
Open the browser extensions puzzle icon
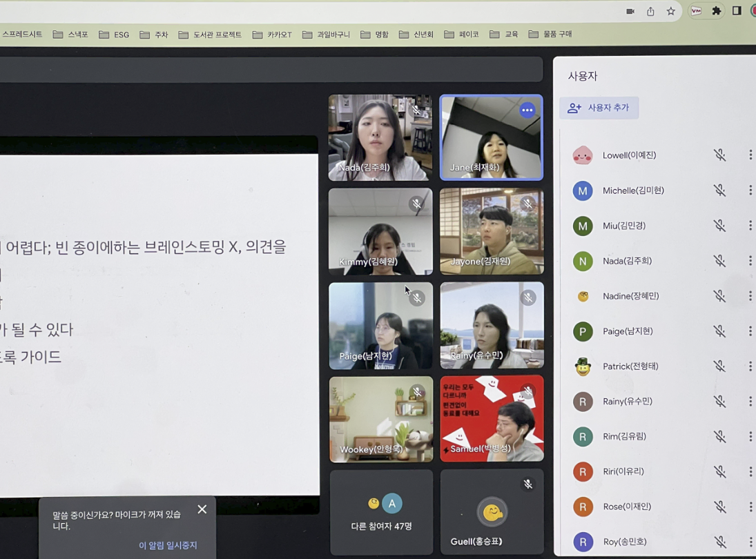[x=717, y=11]
